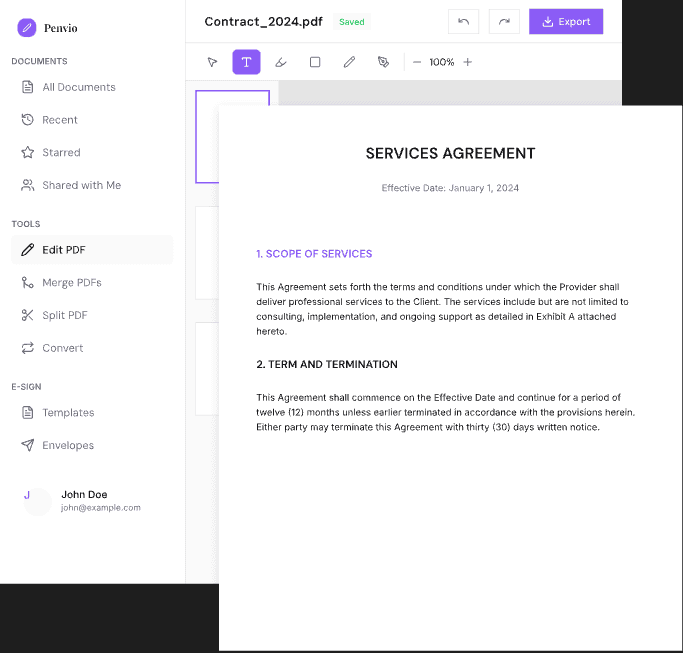Select the first page thumbnail
The height and width of the screenshot is (653, 683).
pos(207,136)
